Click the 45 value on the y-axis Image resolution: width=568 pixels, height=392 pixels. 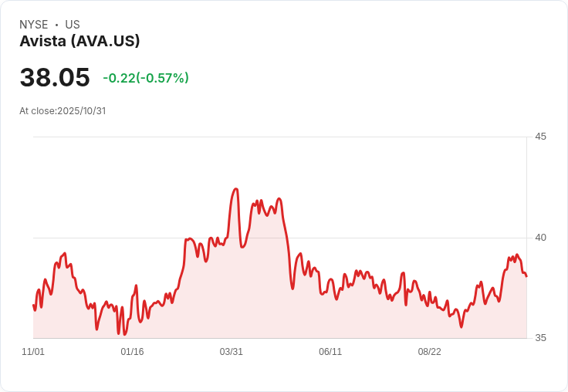tap(540, 137)
